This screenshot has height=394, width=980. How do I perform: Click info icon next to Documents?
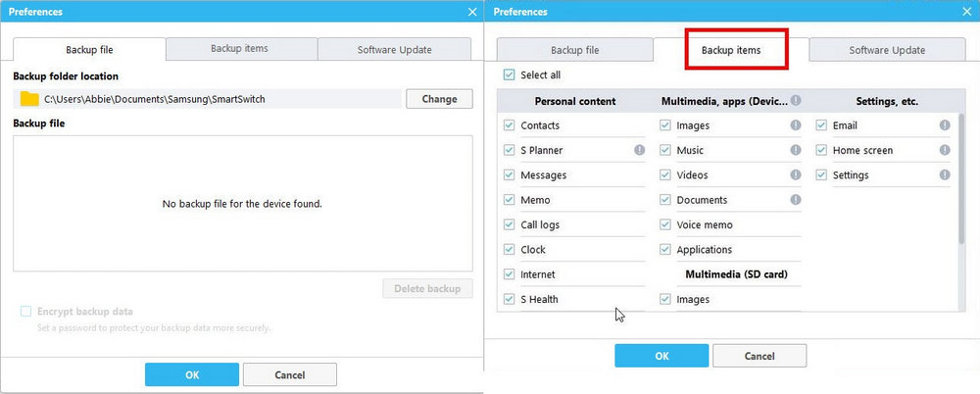796,200
